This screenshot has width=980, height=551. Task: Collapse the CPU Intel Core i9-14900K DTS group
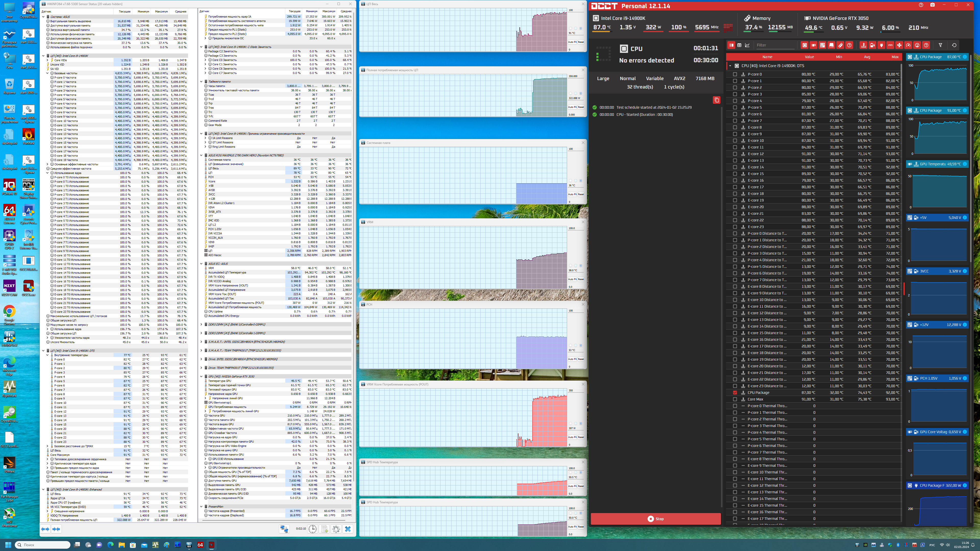(x=730, y=66)
